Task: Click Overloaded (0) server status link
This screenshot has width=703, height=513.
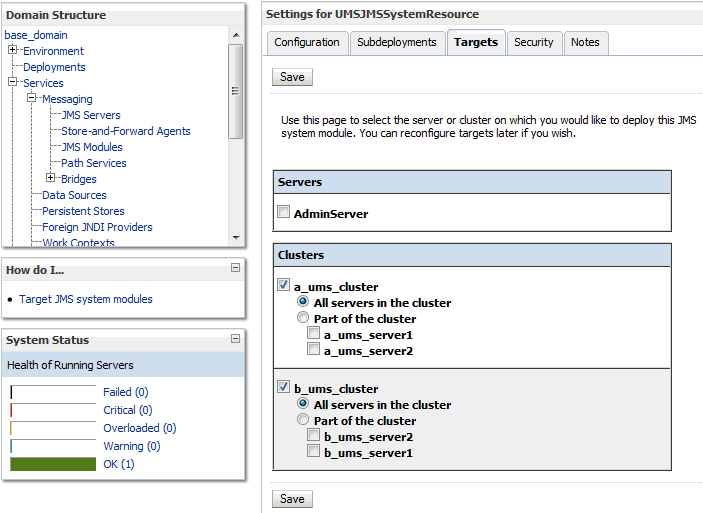Action: point(140,428)
